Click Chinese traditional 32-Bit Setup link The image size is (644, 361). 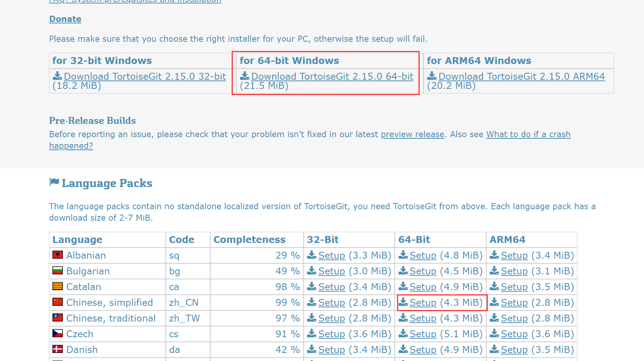[x=332, y=318]
